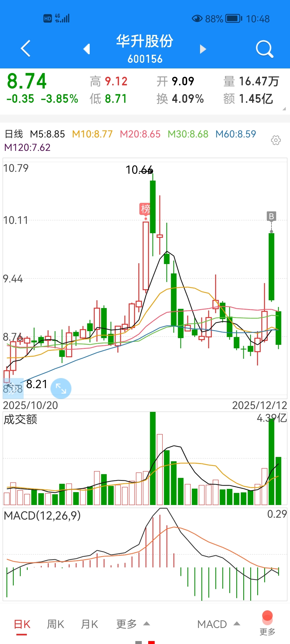Open search with magnifier icon

265,49
